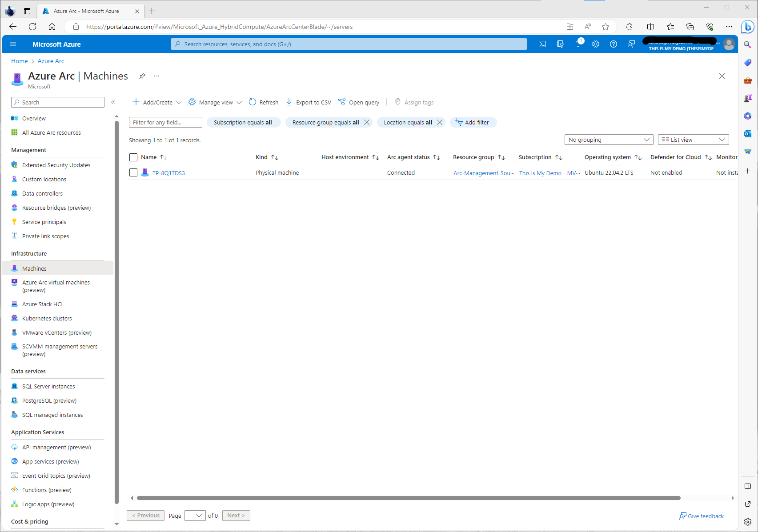This screenshot has width=758, height=532.
Task: Go to SQL Server instances
Action: click(48, 386)
